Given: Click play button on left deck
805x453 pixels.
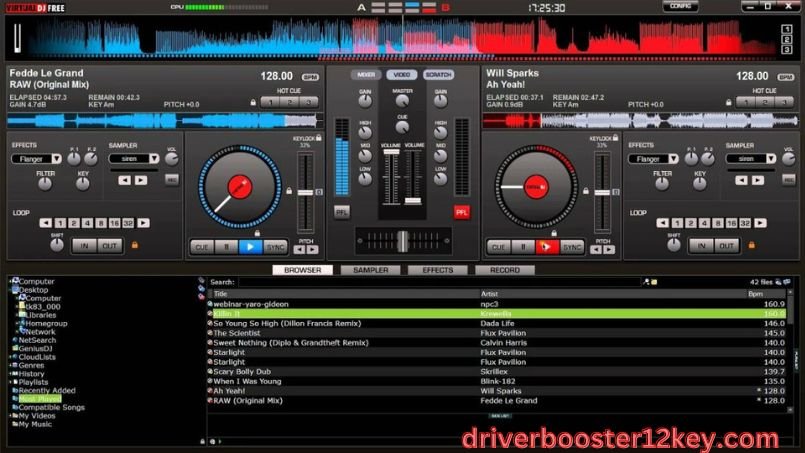Looking at the screenshot, I should 251,247.
